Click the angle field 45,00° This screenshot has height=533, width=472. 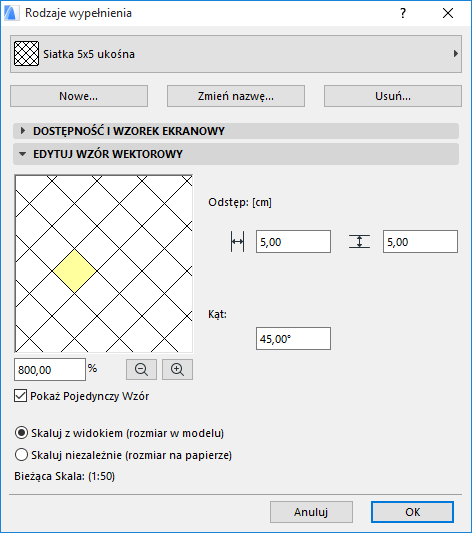(293, 339)
